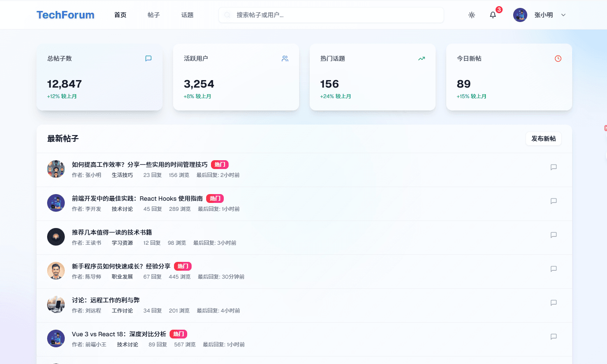
Task: Click the comment icon on 总帖子数 card
Action: [x=148, y=58]
